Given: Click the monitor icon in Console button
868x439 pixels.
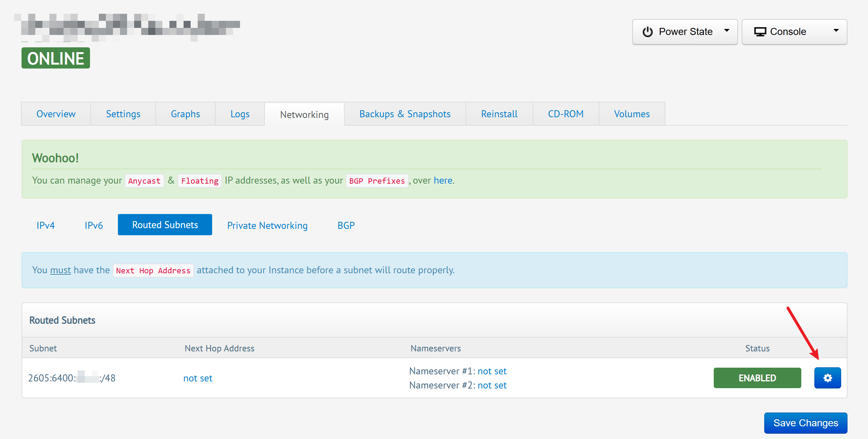Looking at the screenshot, I should point(760,32).
